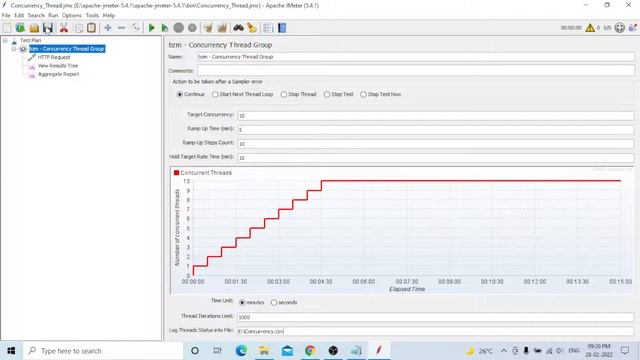Image resolution: width=640 pixels, height=360 pixels.
Task: Open the Search menu
Action: [x=36, y=15]
